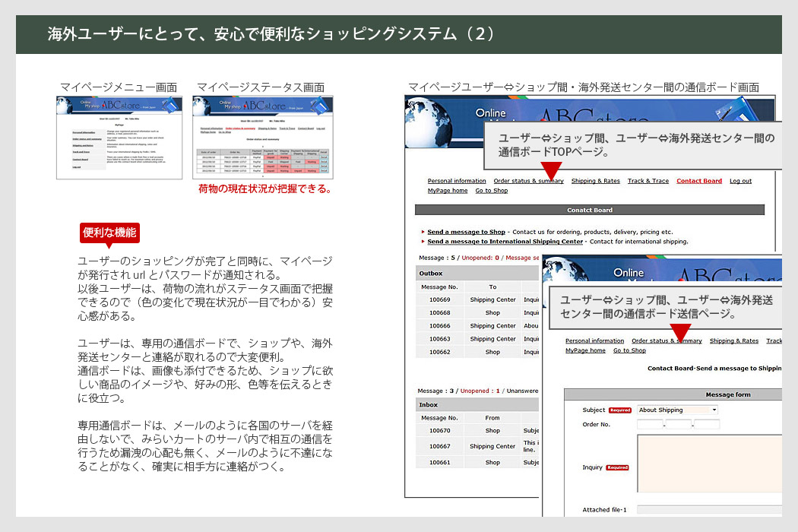Open Shipping & Rates on the Contact Board page
The image size is (798, 532).
click(x=595, y=181)
